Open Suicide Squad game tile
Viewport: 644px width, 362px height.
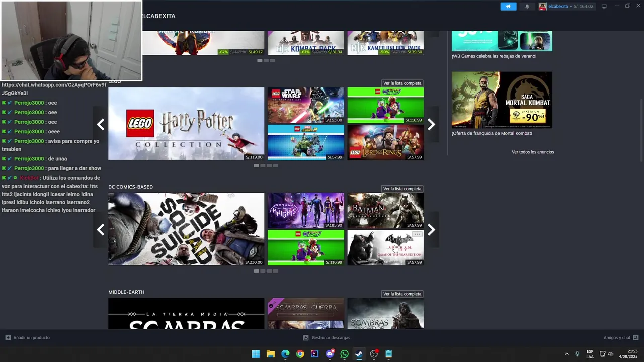click(x=186, y=229)
